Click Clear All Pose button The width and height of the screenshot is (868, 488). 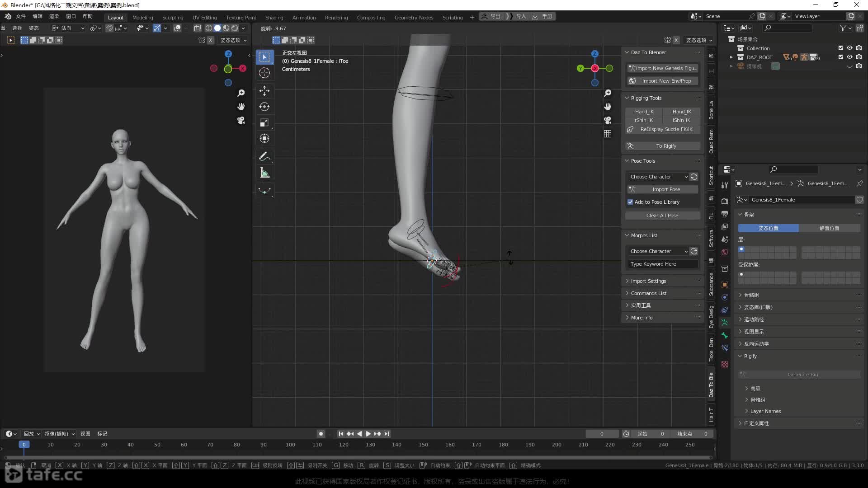tap(662, 216)
